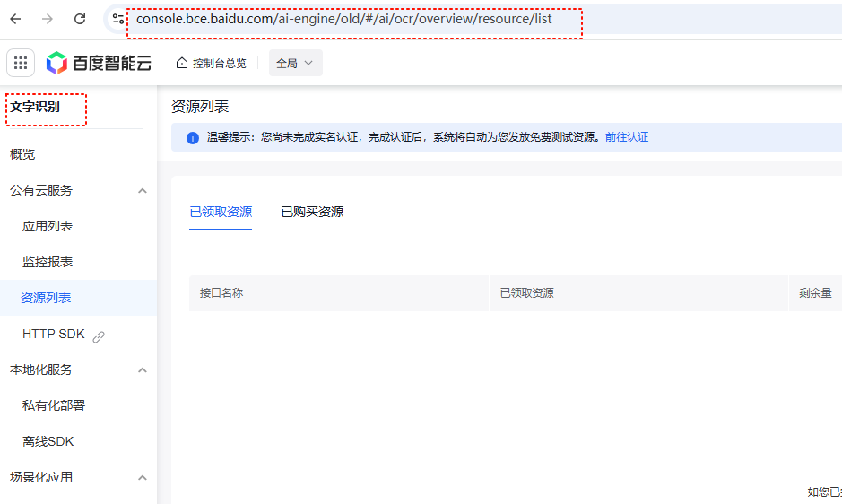Open 应用列表 in the sidebar
842x504 pixels.
click(x=48, y=226)
